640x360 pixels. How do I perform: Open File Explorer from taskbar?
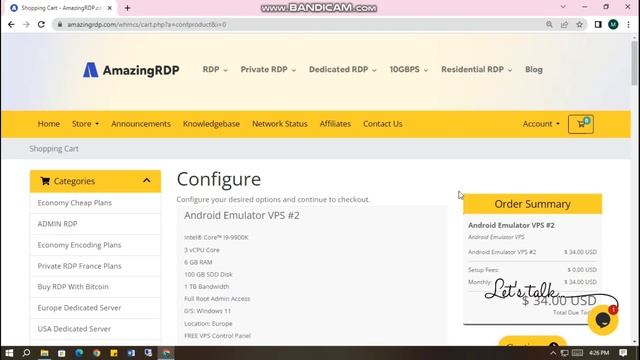[44, 353]
